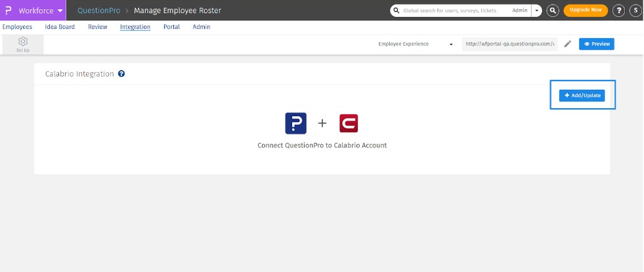Click the QuestionPro P logo icon
The image size is (644, 272).
(x=9, y=10)
